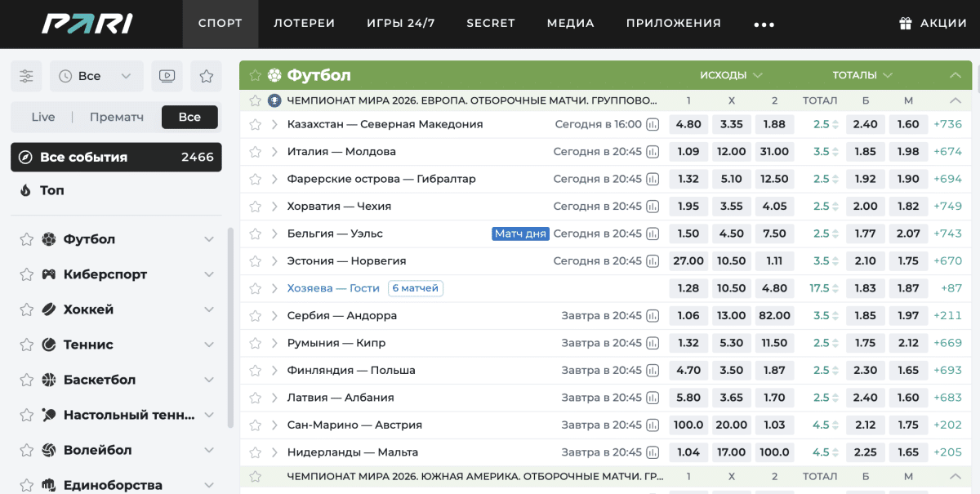The image size is (980, 494).
Task: Adjust total 17.5 stepper for Хозяева — Гости
Action: pos(835,288)
